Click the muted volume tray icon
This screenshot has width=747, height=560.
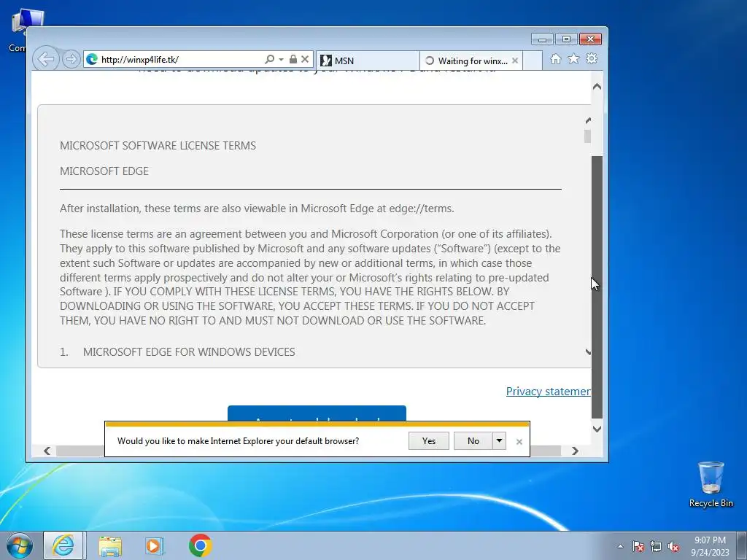click(x=673, y=546)
